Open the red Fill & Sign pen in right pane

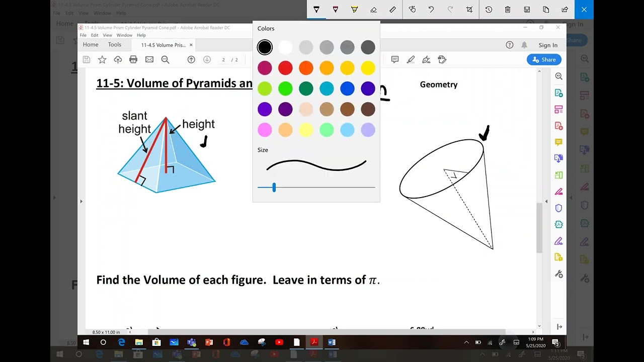[x=559, y=192]
